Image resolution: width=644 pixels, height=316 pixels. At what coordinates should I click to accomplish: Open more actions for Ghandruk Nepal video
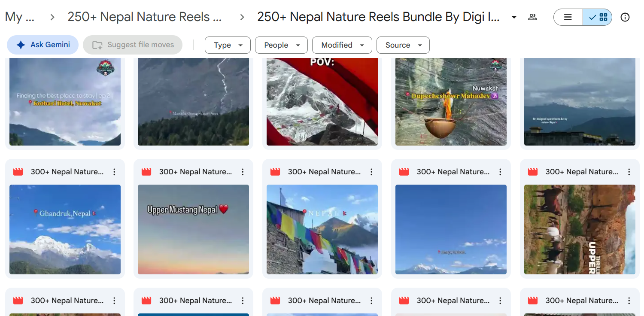(x=114, y=172)
